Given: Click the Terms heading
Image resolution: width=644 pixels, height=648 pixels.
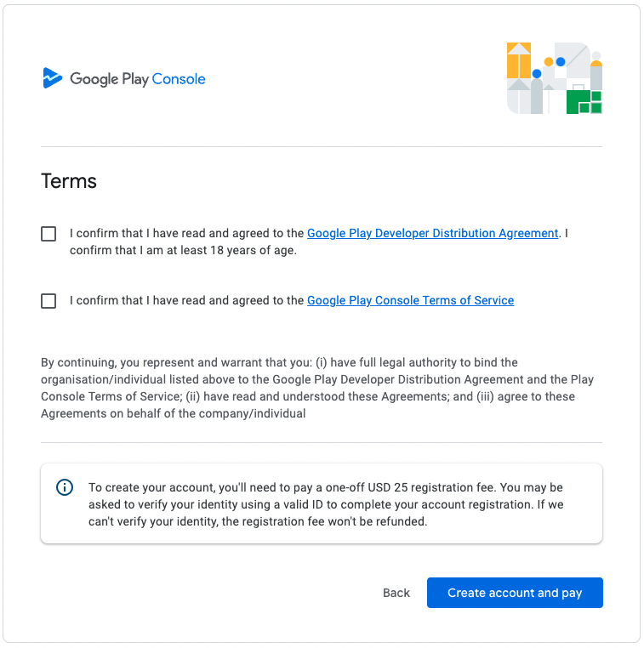Looking at the screenshot, I should point(69,181).
